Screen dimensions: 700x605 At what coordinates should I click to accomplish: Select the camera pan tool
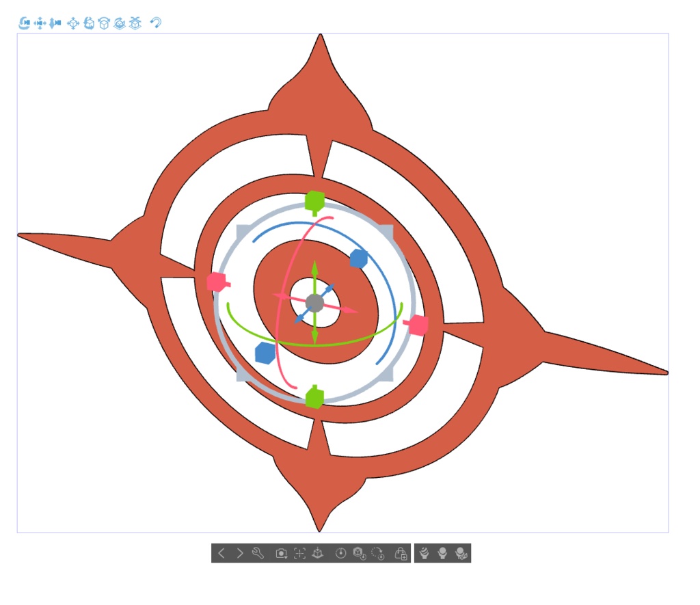coord(40,23)
